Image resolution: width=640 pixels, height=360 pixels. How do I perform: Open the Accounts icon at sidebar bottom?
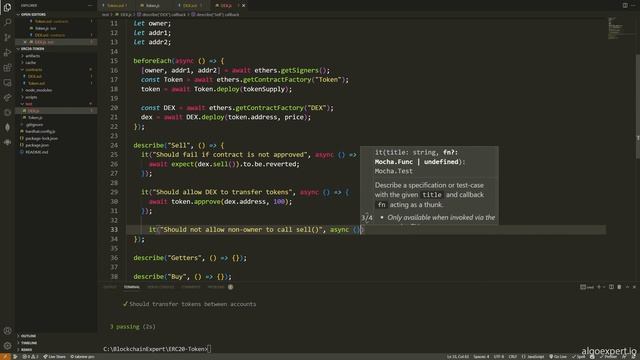[7, 331]
